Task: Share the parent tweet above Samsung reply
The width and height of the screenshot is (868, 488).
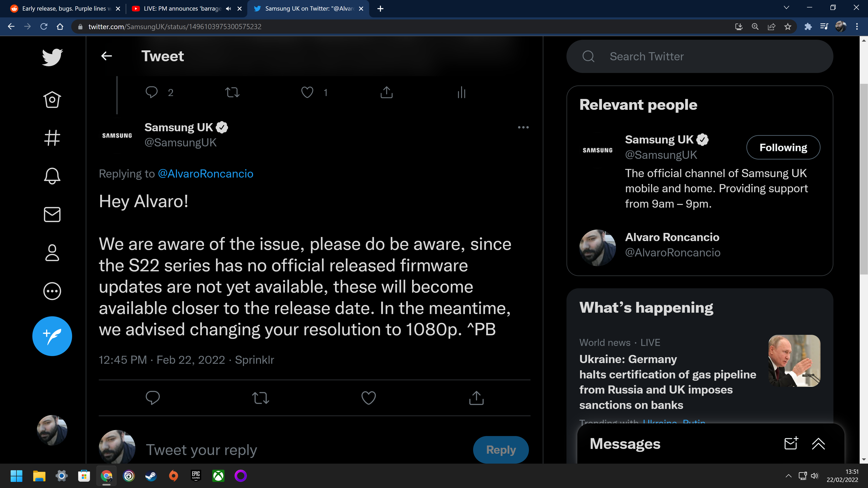Action: click(387, 92)
